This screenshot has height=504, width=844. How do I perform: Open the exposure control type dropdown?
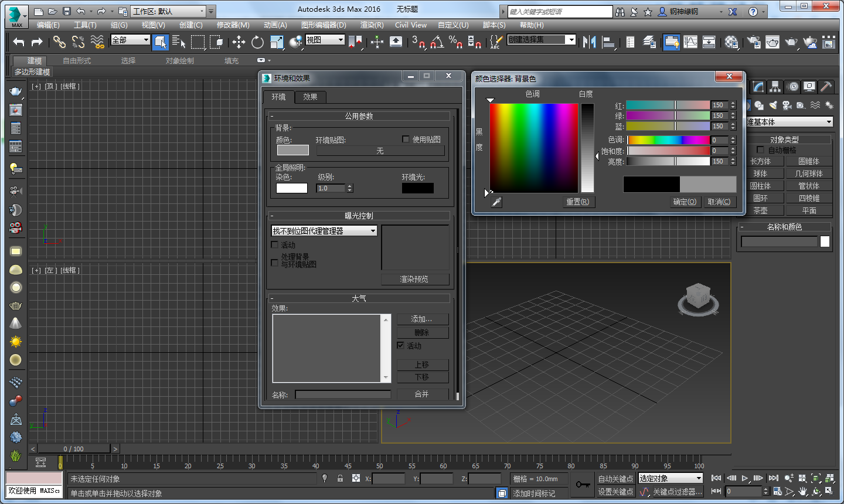coord(324,231)
